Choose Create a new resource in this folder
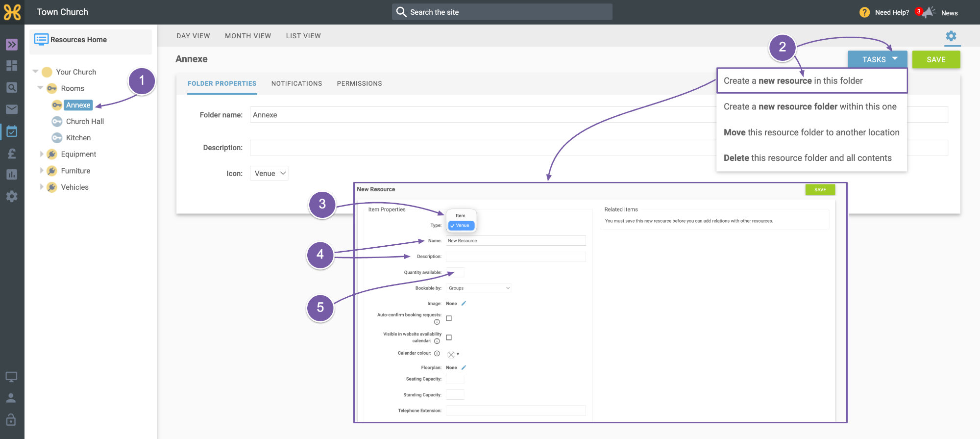 pos(812,80)
